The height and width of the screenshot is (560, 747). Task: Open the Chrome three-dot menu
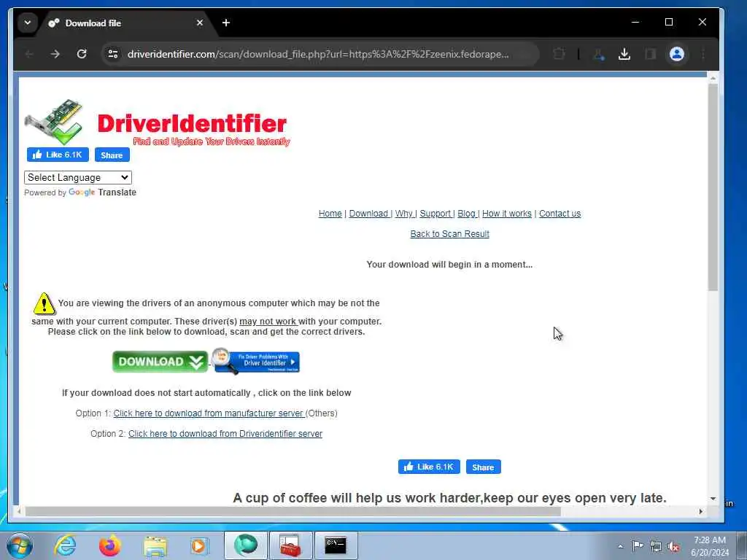click(x=703, y=54)
